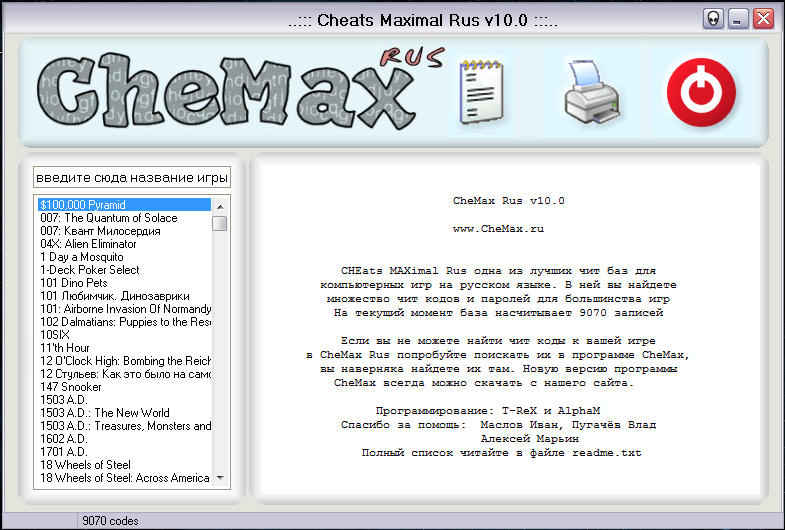The image size is (785, 530).
Task: Click the game list scrollbar thumb
Action: (220, 223)
